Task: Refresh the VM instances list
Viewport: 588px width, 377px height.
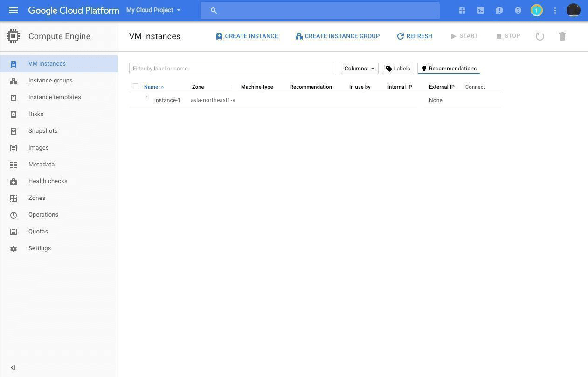Action: pos(415,36)
